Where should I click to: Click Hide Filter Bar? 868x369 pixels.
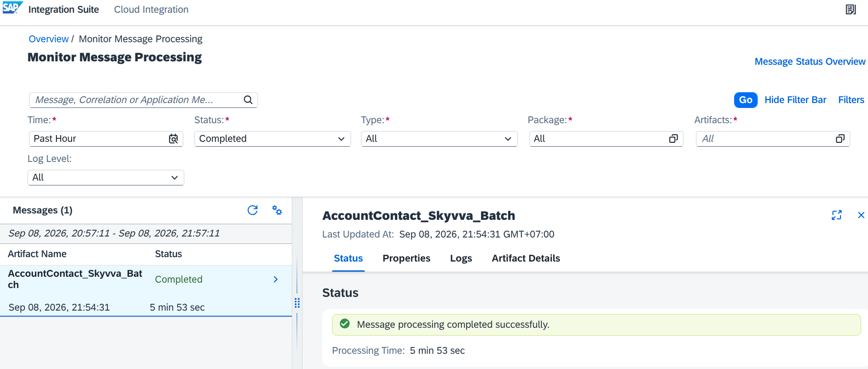point(795,100)
